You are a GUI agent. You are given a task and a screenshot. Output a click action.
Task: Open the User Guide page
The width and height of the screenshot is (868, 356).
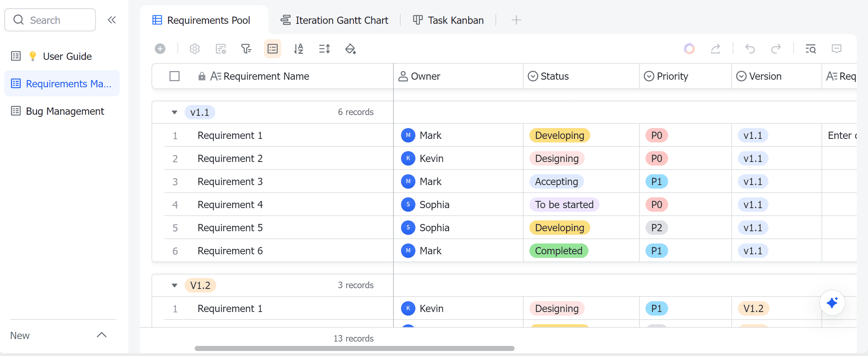point(67,56)
